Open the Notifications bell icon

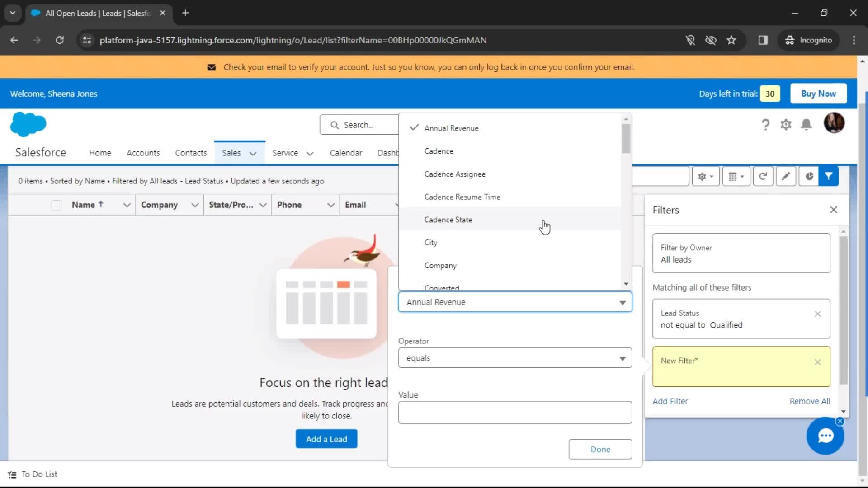pyautogui.click(x=806, y=124)
